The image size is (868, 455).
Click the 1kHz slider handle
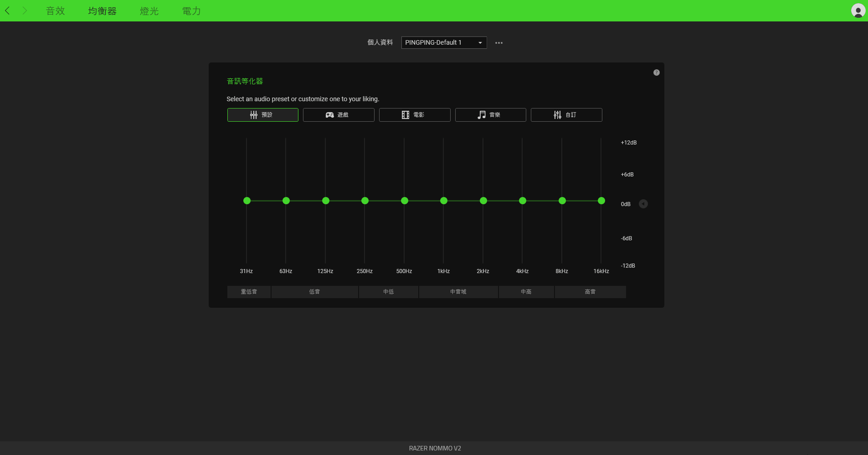tap(444, 201)
